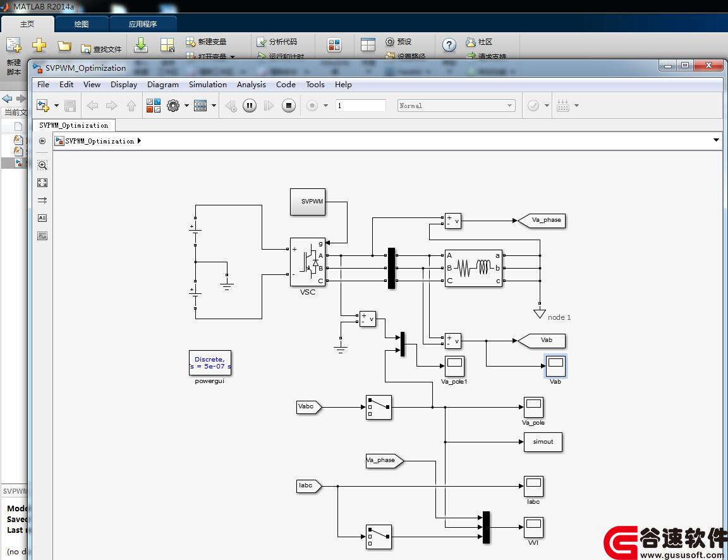Click the simulation stop time field
Screen dimensions: 728x560
pos(361,106)
